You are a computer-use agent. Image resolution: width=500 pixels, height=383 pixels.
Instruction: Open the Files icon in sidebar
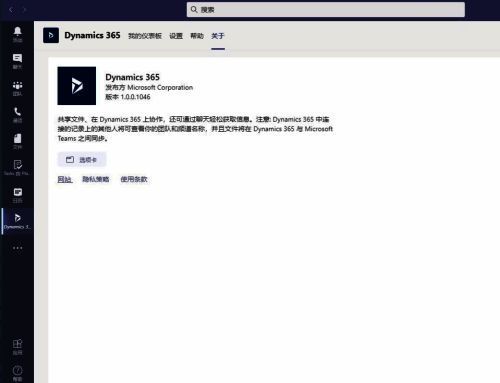(17, 141)
